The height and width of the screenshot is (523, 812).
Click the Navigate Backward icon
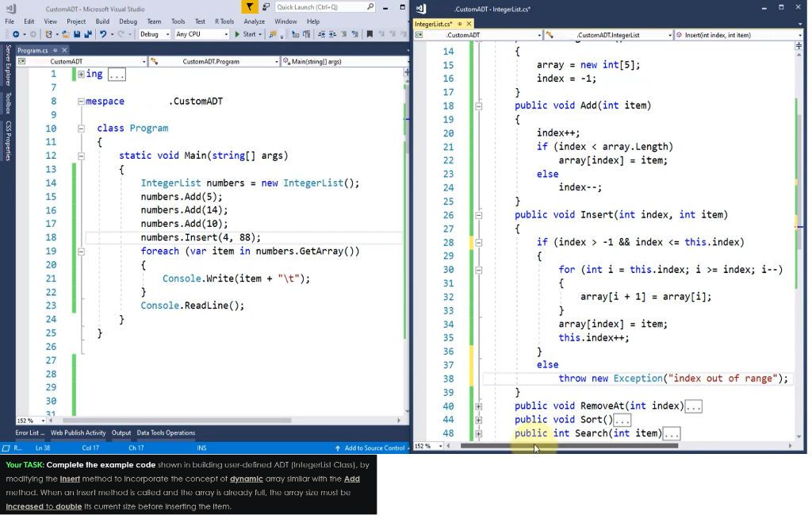point(16,33)
